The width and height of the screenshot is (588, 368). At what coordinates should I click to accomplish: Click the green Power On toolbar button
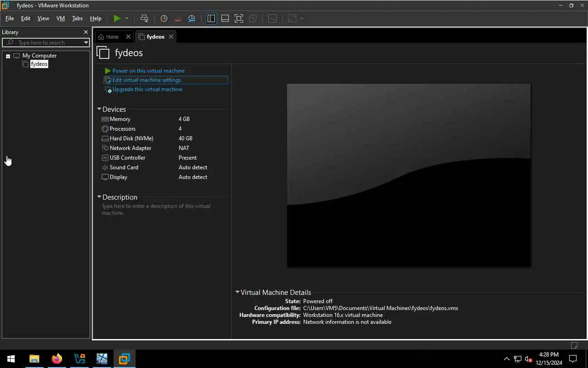117,18
